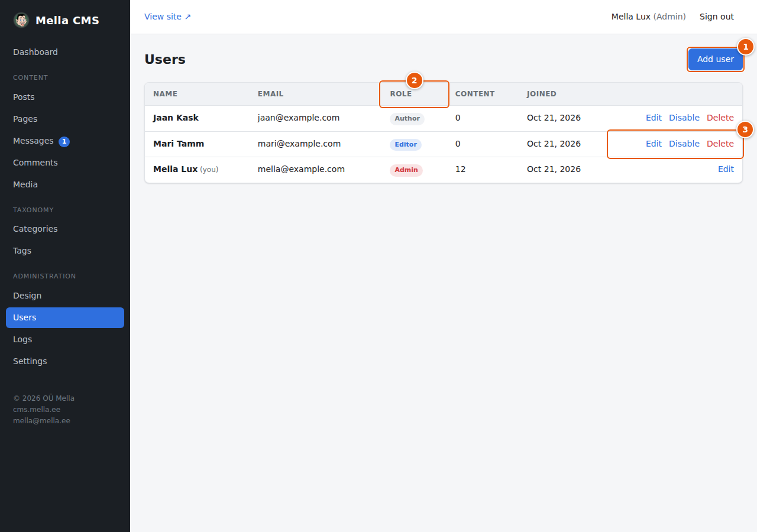Go to Posts in sidebar

pos(65,97)
